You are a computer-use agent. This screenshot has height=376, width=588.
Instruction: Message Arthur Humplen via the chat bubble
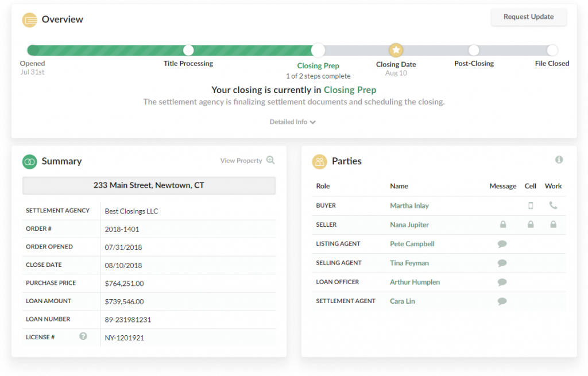pyautogui.click(x=502, y=282)
